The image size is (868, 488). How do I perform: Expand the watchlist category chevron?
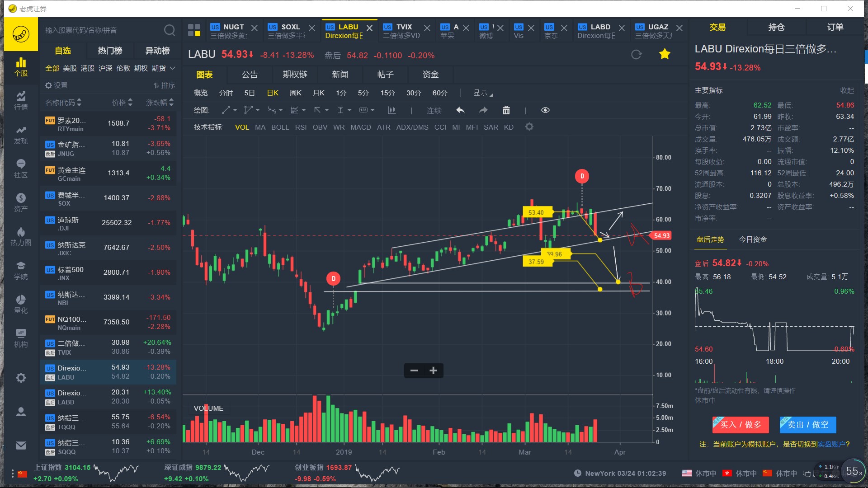pos(173,68)
